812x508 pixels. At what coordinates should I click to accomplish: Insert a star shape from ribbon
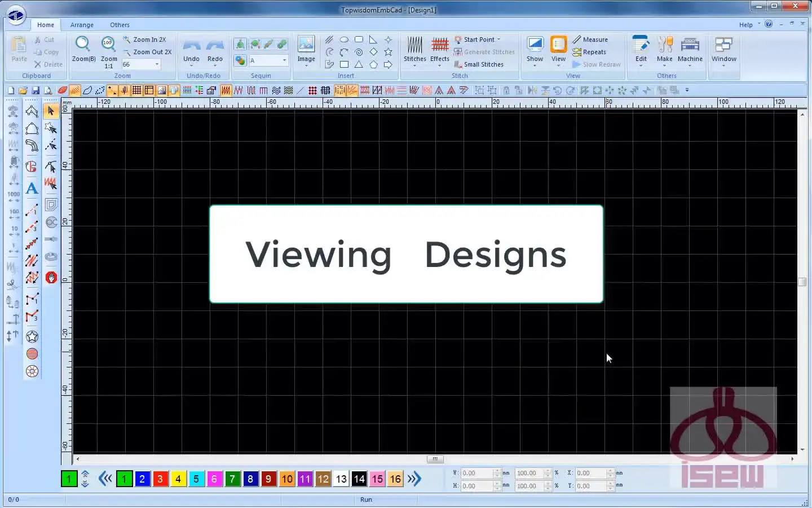[388, 52]
